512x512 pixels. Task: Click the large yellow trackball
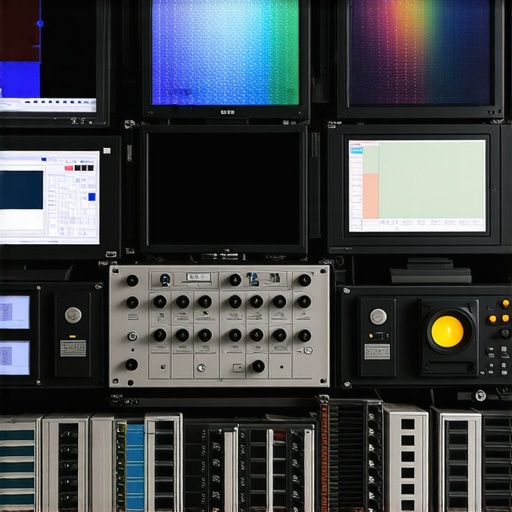tap(447, 332)
